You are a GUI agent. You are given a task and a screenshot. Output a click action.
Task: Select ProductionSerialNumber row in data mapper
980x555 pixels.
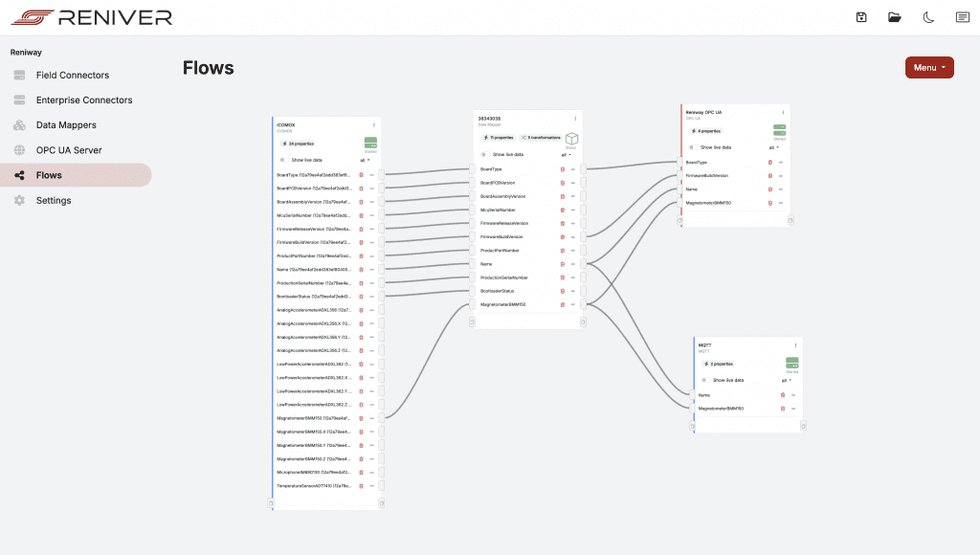point(526,277)
